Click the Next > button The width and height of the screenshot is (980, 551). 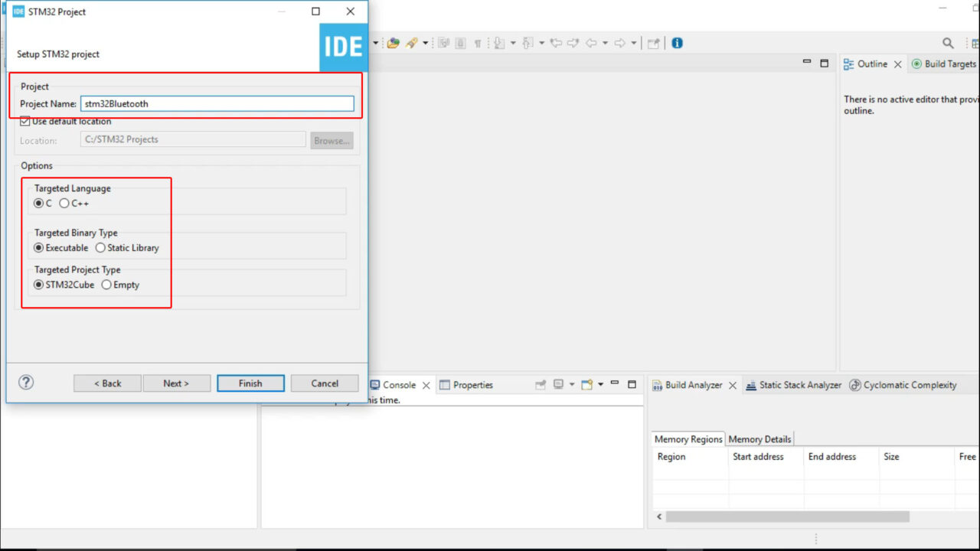pyautogui.click(x=176, y=383)
